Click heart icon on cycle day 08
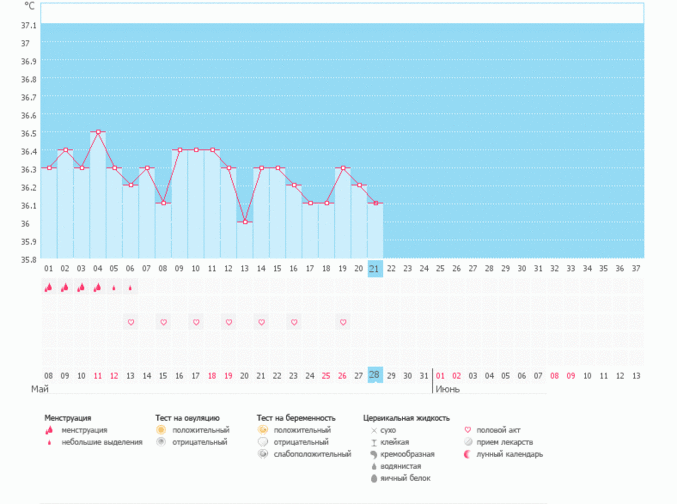This screenshot has width=677, height=504. [163, 322]
